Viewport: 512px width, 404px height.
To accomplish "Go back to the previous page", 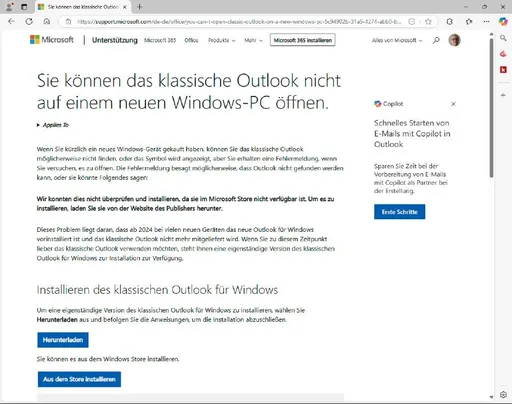I will click(x=11, y=22).
